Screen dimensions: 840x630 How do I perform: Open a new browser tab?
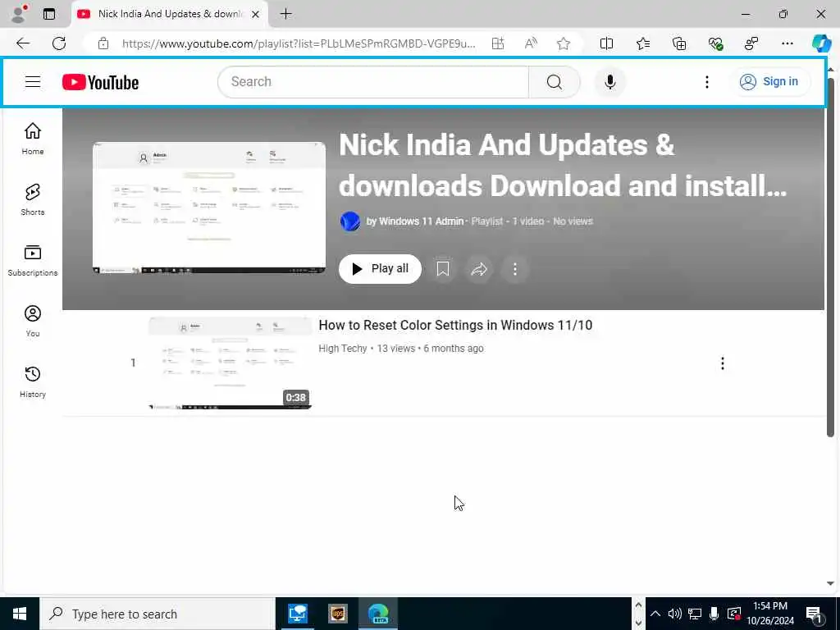[286, 14]
